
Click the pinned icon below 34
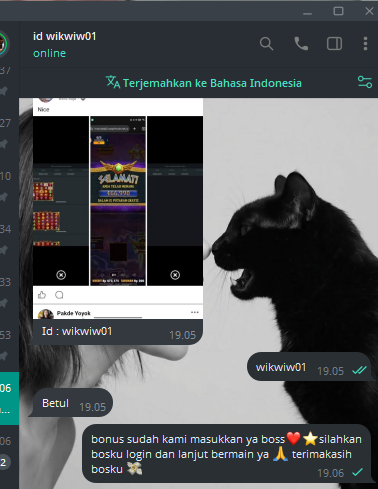(x=4, y=250)
